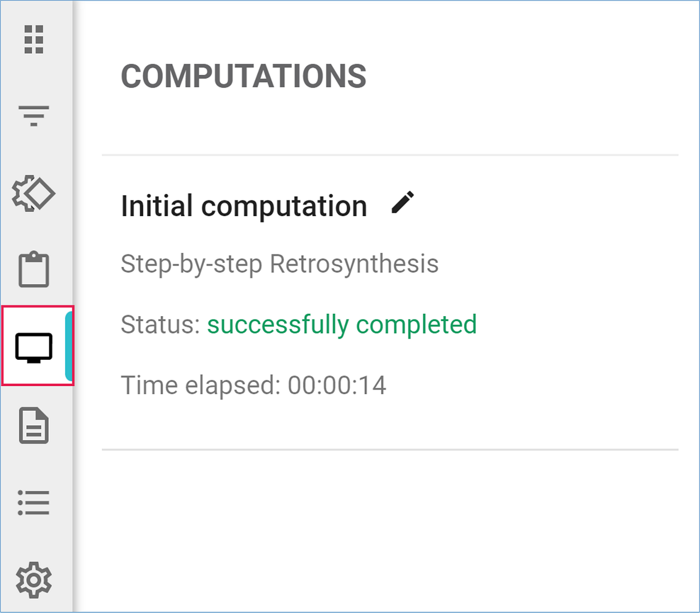Click the Step-by-step Retrosynthesis text

279,264
